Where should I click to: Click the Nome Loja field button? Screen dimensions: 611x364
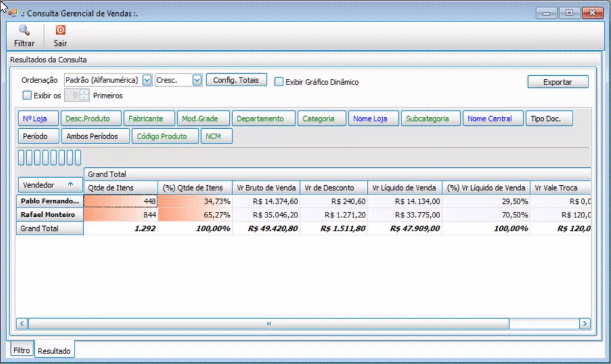373,118
